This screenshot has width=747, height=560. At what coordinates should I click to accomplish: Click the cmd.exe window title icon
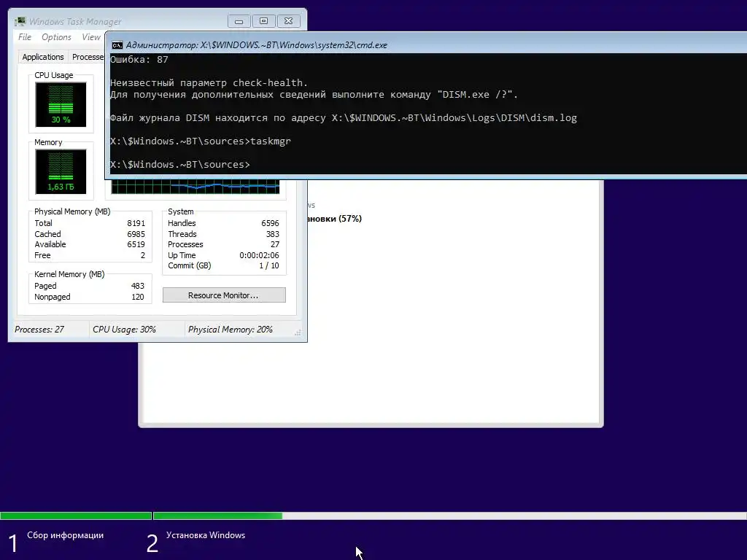pyautogui.click(x=117, y=45)
